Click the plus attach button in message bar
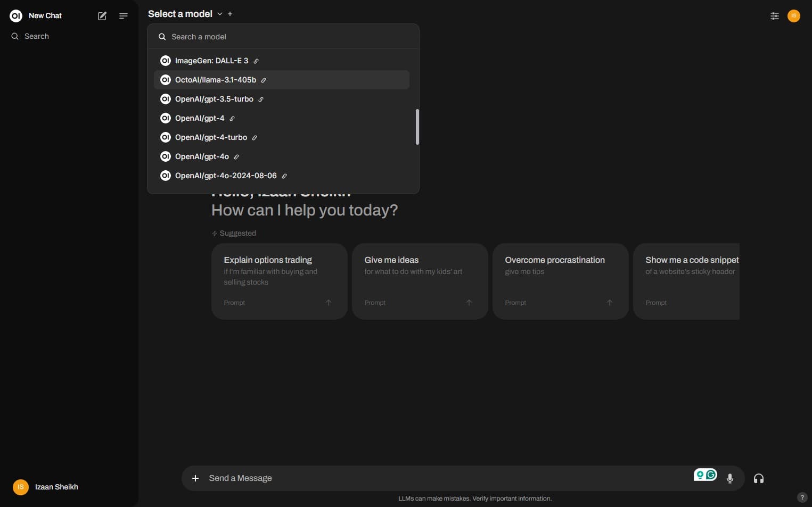Screen dimensions: 812x507 (195, 478)
